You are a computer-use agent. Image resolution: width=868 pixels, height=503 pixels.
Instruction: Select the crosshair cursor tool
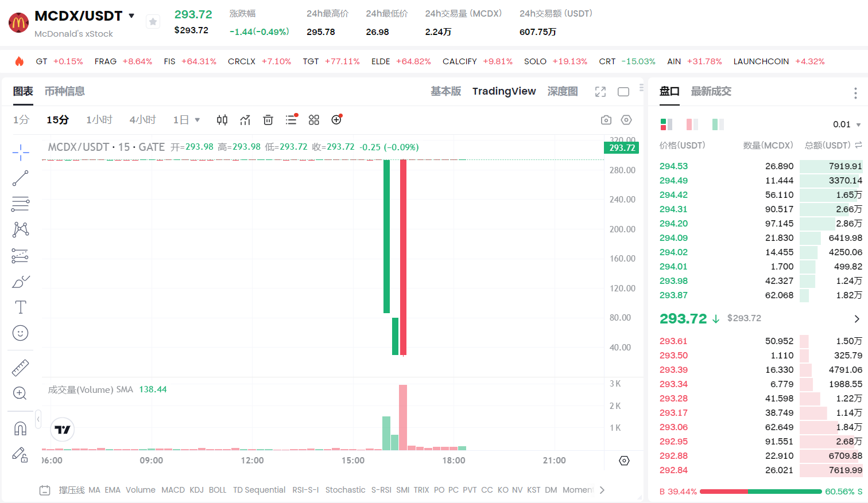pyautogui.click(x=21, y=153)
